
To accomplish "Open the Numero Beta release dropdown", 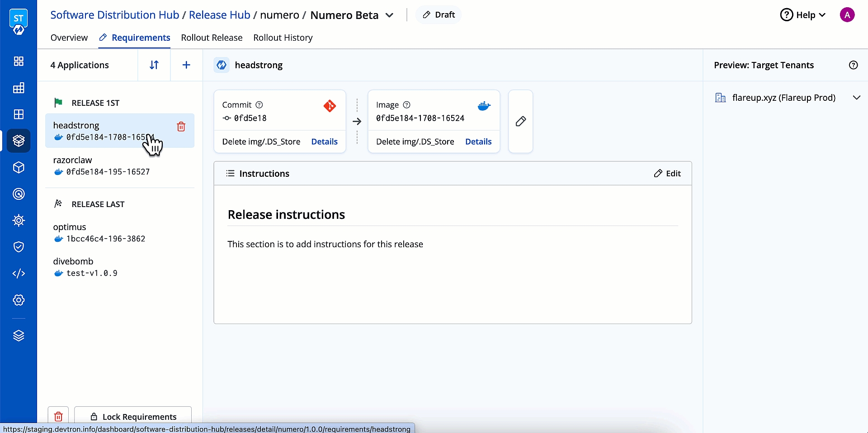I will [x=389, y=15].
